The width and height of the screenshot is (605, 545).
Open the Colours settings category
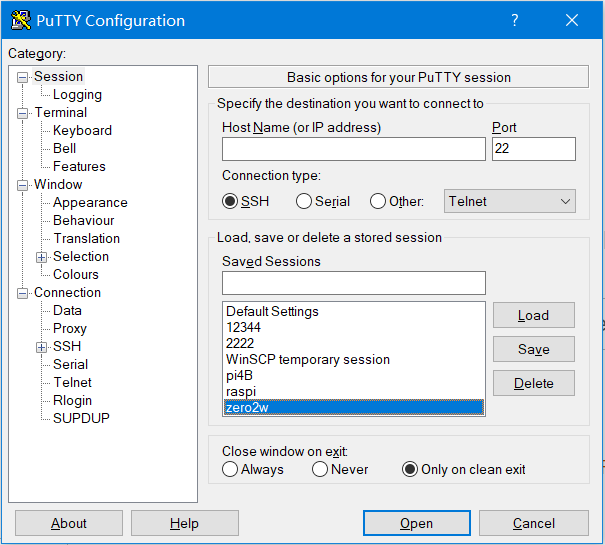coord(76,274)
